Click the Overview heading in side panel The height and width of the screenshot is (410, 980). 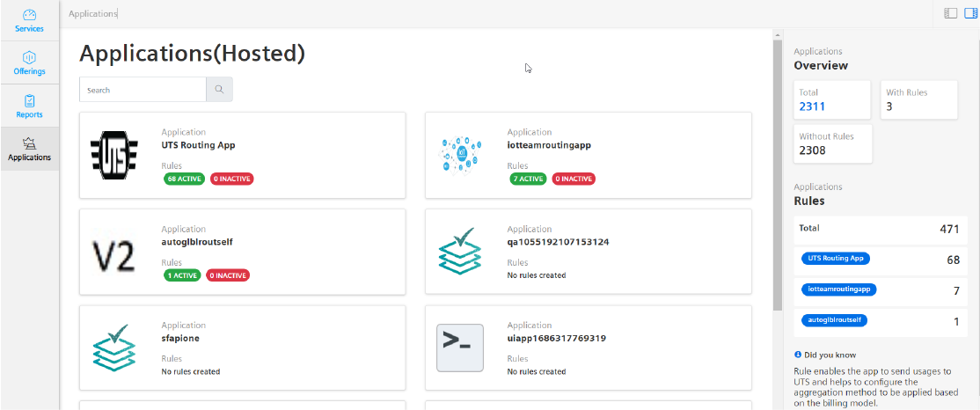pos(821,66)
